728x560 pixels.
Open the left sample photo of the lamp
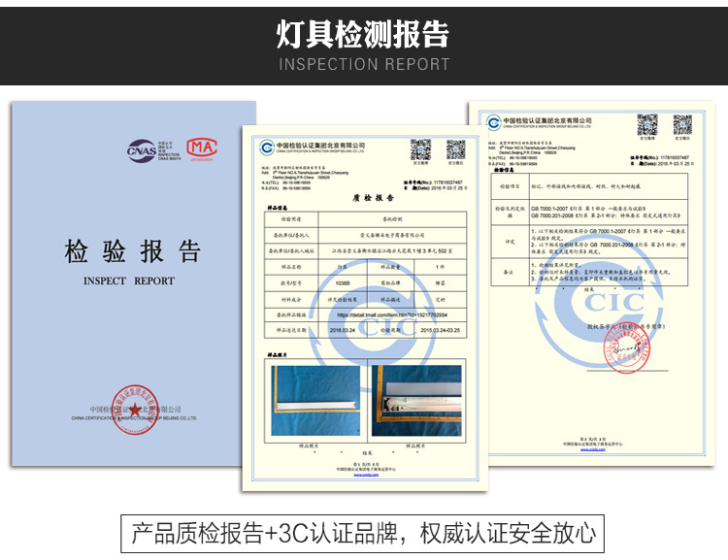(x=315, y=400)
